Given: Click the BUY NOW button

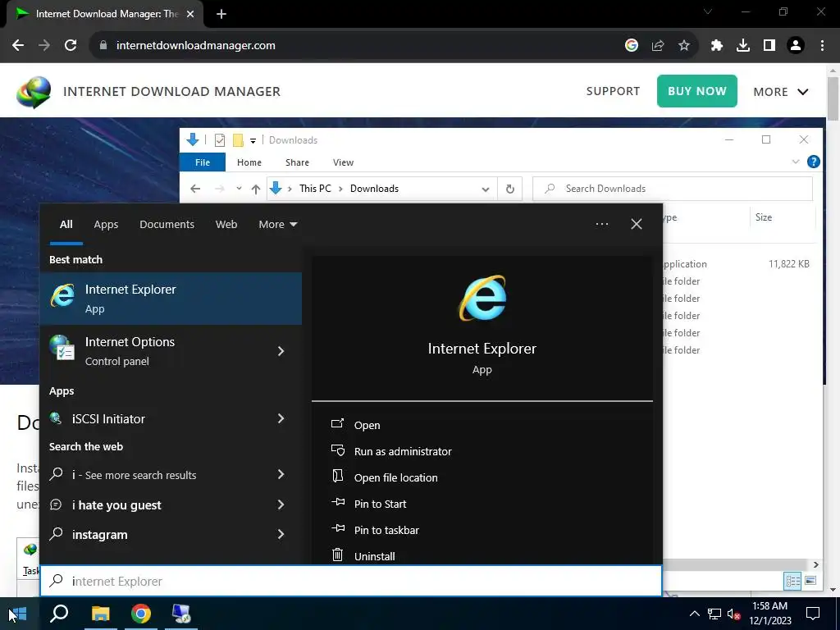Looking at the screenshot, I should click(x=697, y=91).
